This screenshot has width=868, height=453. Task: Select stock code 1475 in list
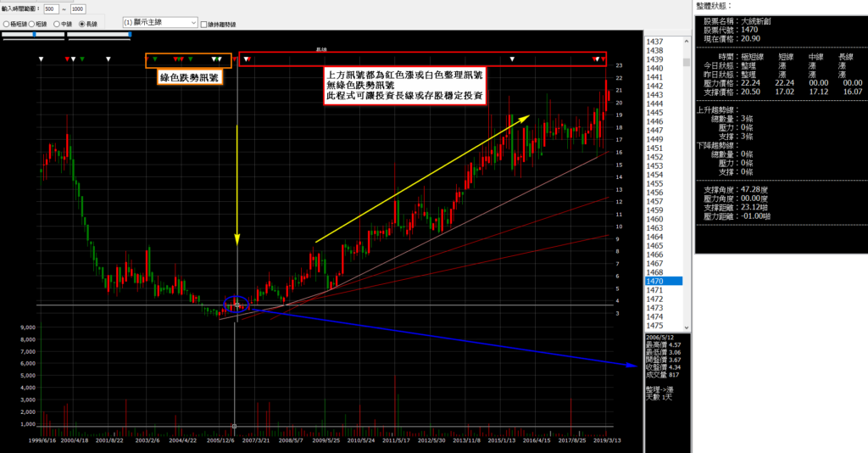point(663,326)
